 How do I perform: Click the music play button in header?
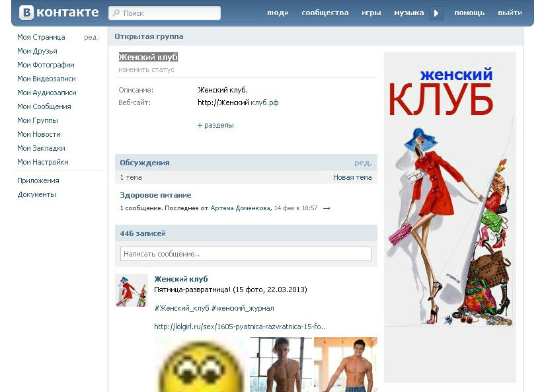coord(436,13)
